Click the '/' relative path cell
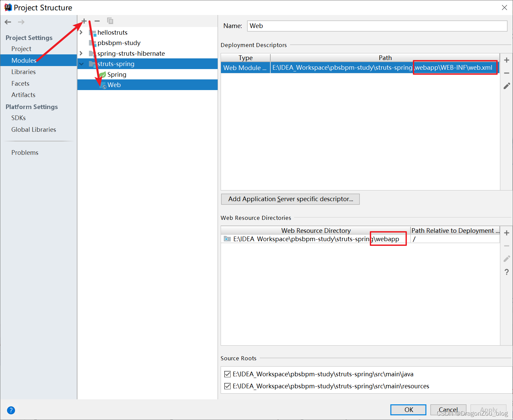513x420 pixels. coord(455,239)
